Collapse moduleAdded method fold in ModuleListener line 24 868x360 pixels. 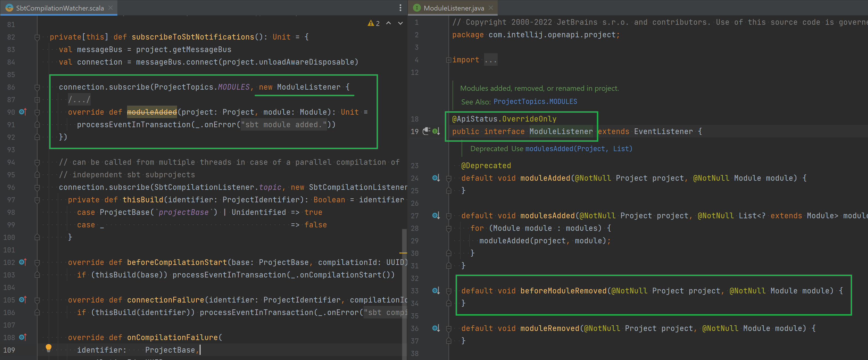tap(448, 178)
